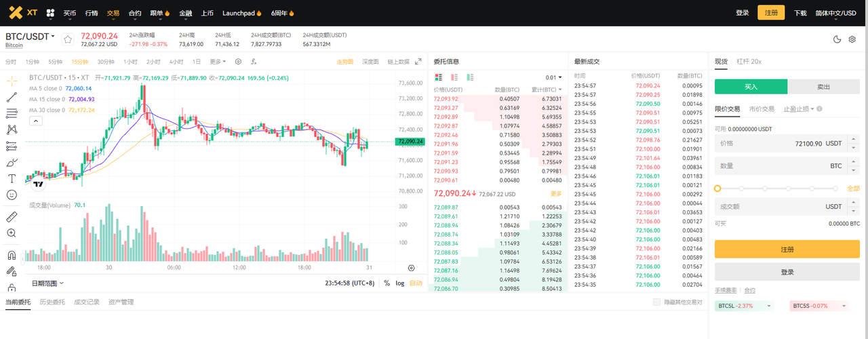Add BTC/USDT to favorites with star

click(x=67, y=39)
